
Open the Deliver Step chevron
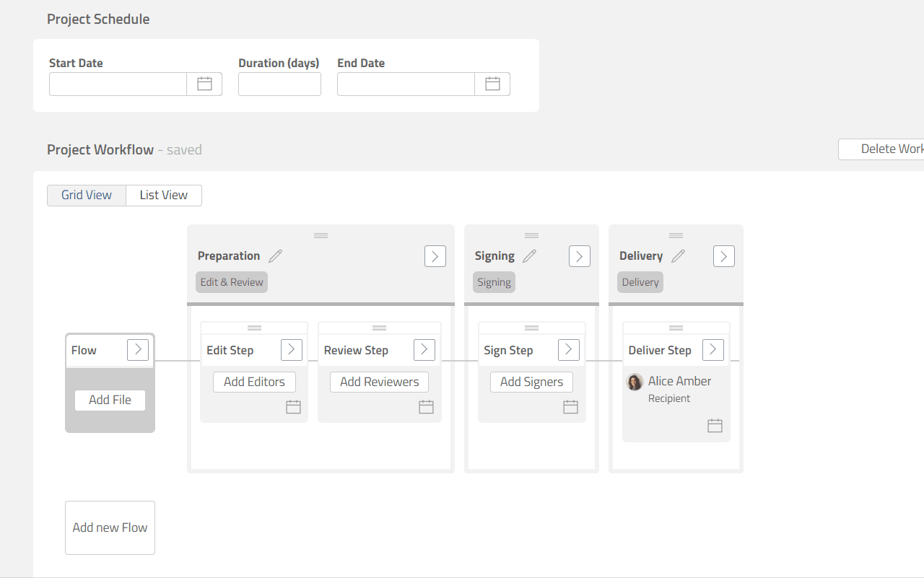click(712, 350)
